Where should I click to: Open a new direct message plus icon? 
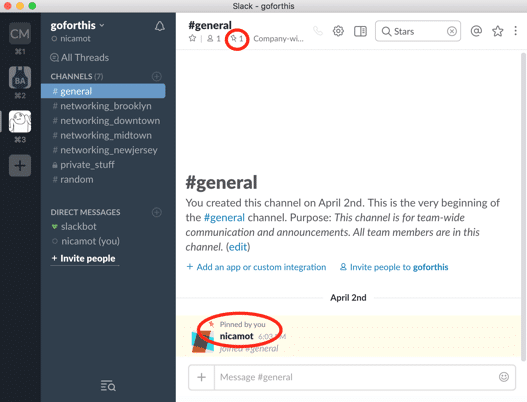(x=157, y=212)
